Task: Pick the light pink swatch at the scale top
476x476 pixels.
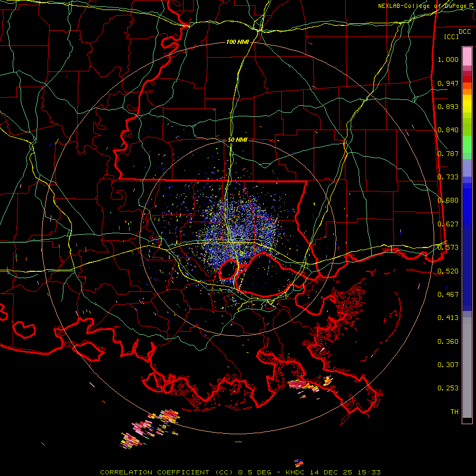Action: [x=467, y=56]
